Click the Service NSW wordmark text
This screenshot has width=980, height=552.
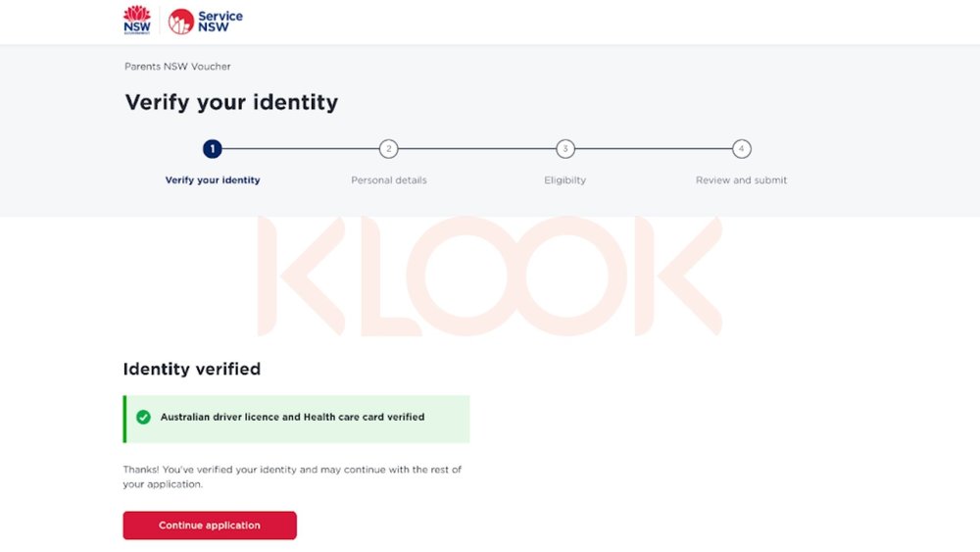pos(220,22)
